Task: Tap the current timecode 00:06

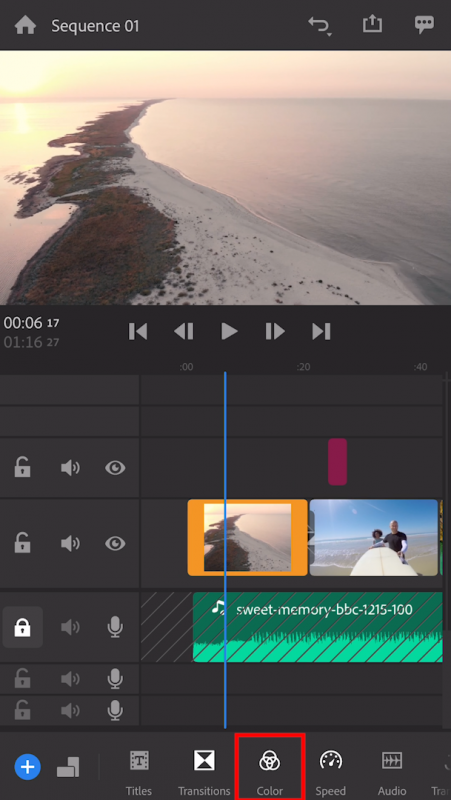Action: tap(31, 323)
